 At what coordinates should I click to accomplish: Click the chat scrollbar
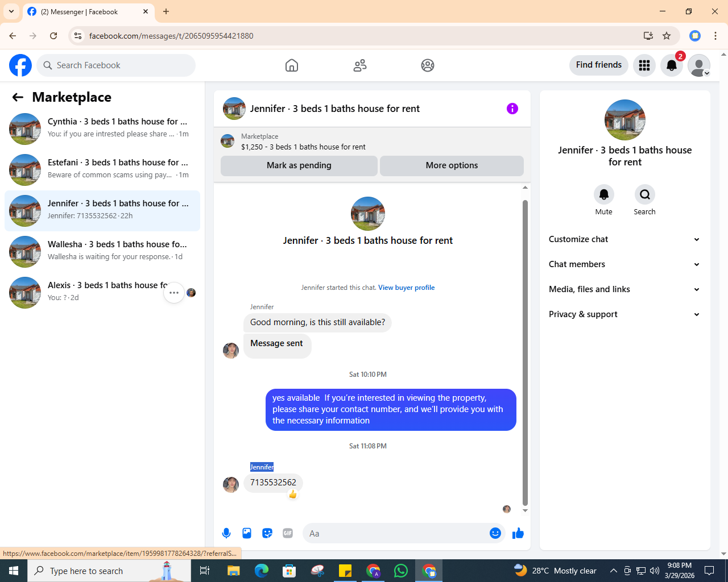525,352
